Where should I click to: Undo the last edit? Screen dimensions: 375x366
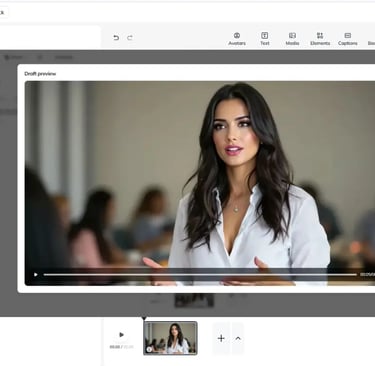(116, 38)
